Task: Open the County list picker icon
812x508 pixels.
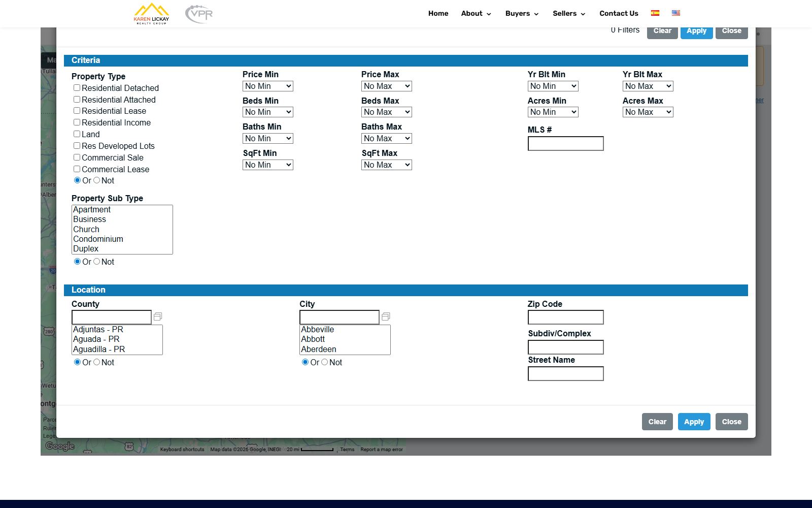Action: point(158,316)
